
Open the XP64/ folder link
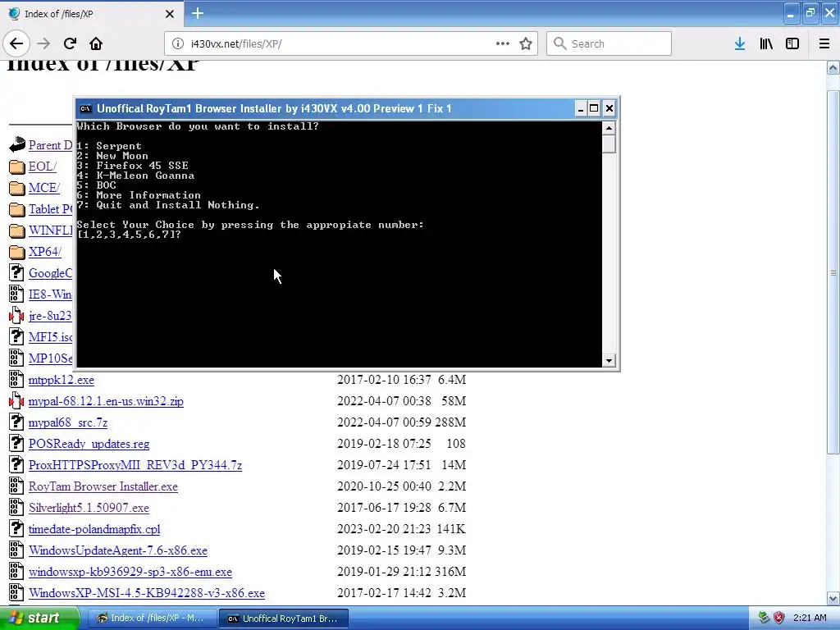point(45,252)
